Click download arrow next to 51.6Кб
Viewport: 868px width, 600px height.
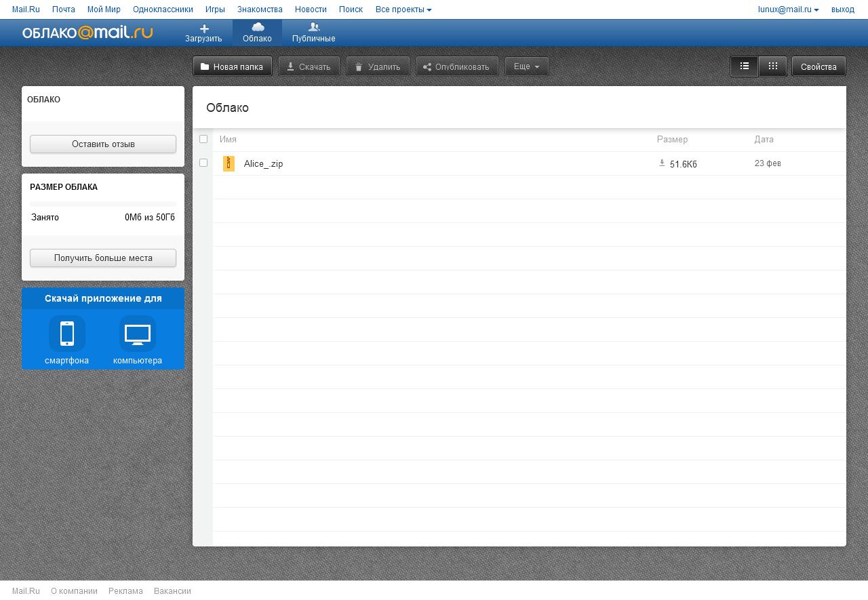[x=662, y=163]
